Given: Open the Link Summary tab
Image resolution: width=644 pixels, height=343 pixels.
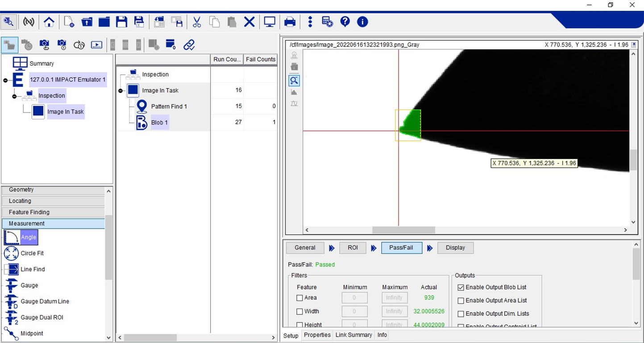Looking at the screenshot, I should tap(353, 335).
